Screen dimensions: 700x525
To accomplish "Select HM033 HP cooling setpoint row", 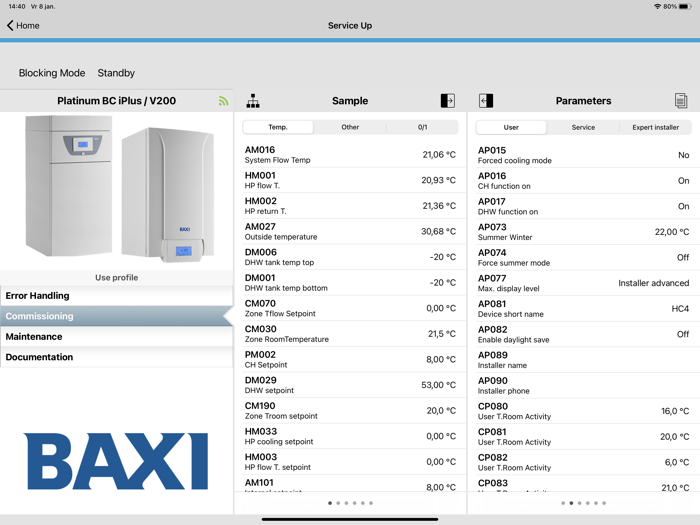I will click(350, 436).
